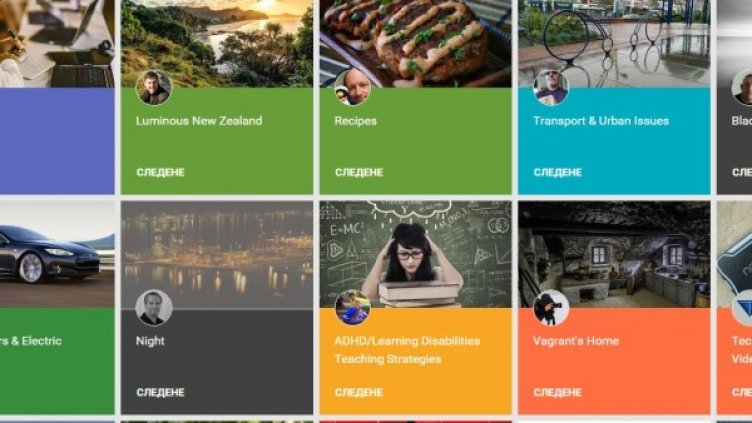Viewport: 752px width, 423px height.
Task: Click СЛЕДЕНЕ on Vagrant's Home card
Action: coord(558,392)
